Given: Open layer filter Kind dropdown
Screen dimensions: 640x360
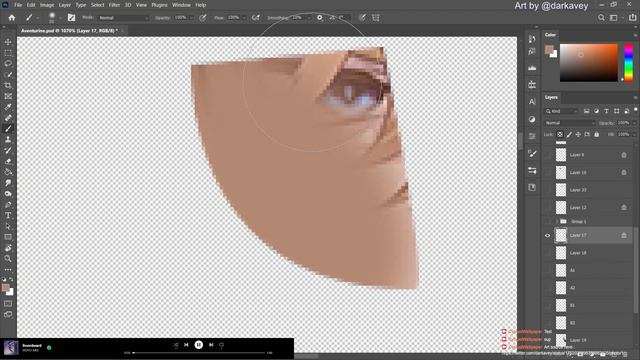Looking at the screenshot, I should (562, 111).
